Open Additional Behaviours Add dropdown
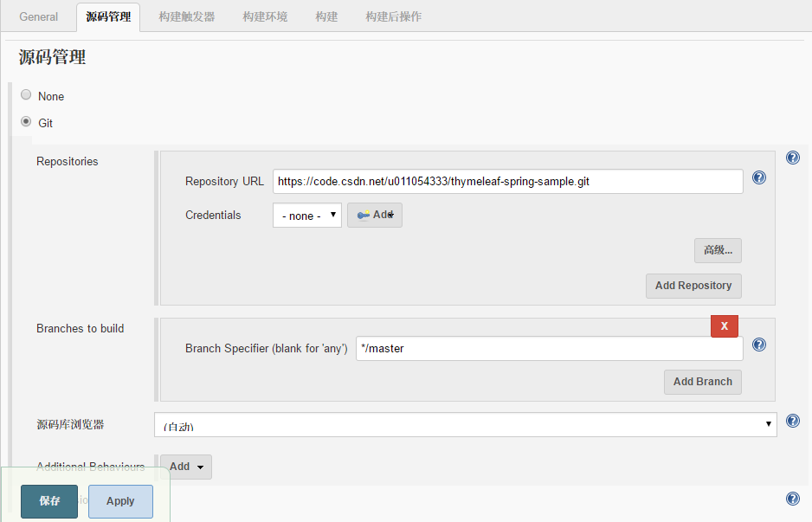 [186, 467]
